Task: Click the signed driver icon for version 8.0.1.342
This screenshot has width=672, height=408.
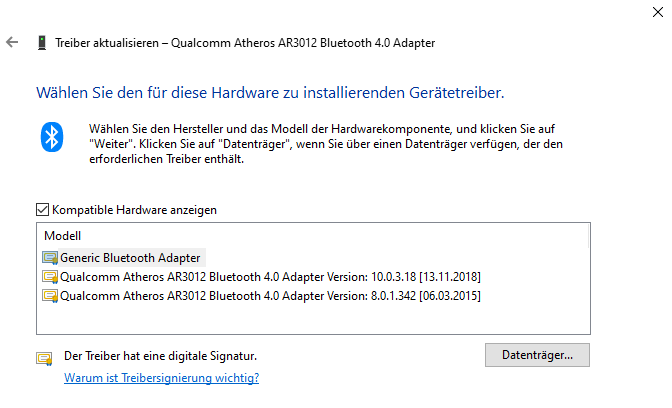Action: point(50,296)
